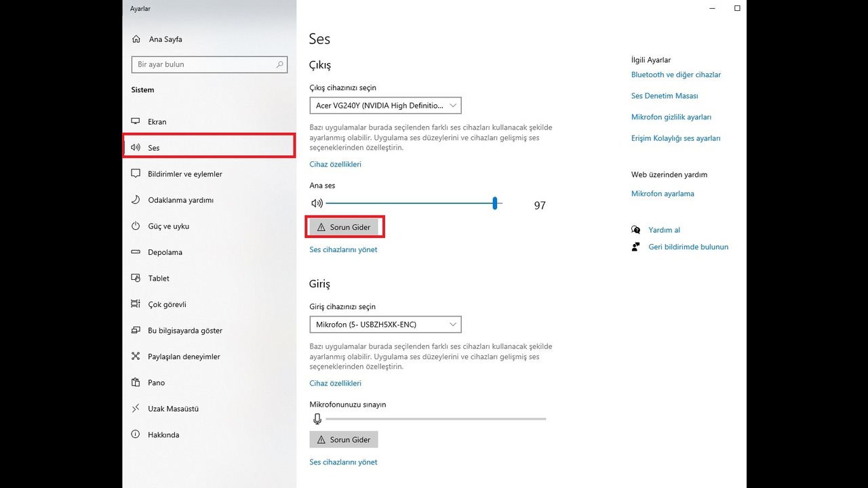Click the storage icon for Depolama
Image resolution: width=868 pixels, height=488 pixels.
point(136,252)
